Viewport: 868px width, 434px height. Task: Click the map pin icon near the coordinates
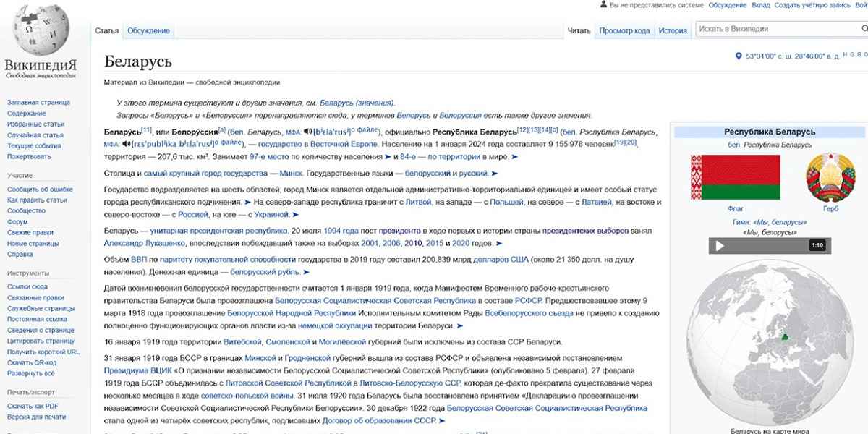(739, 55)
